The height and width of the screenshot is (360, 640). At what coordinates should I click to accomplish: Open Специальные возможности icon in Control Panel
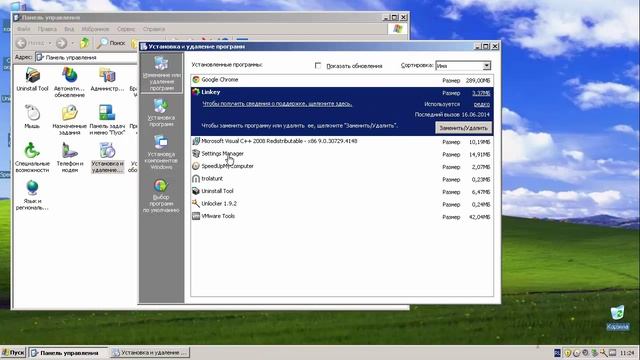(x=32, y=157)
